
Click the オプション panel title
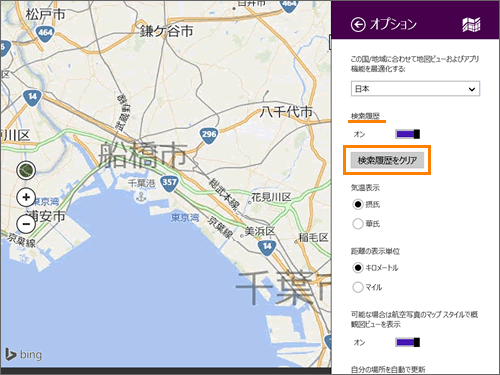[x=393, y=25]
